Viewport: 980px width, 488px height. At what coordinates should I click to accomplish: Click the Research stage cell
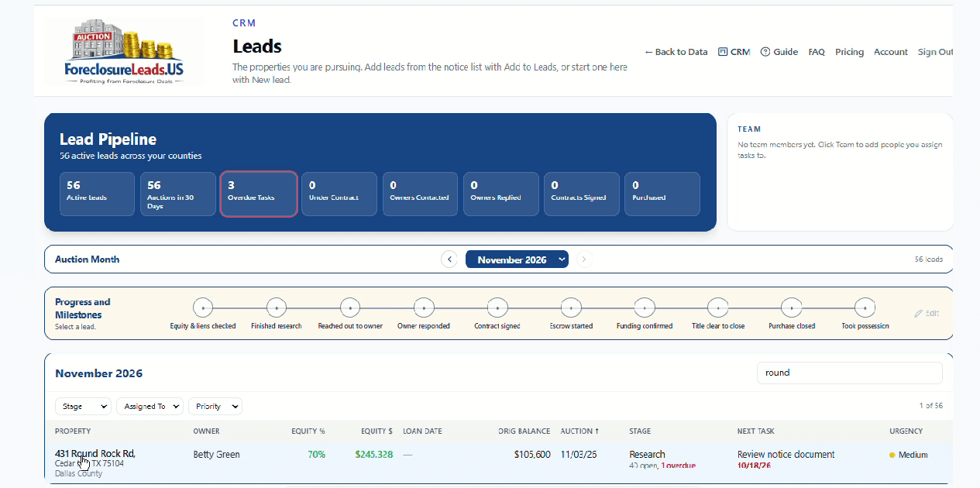coord(648,455)
